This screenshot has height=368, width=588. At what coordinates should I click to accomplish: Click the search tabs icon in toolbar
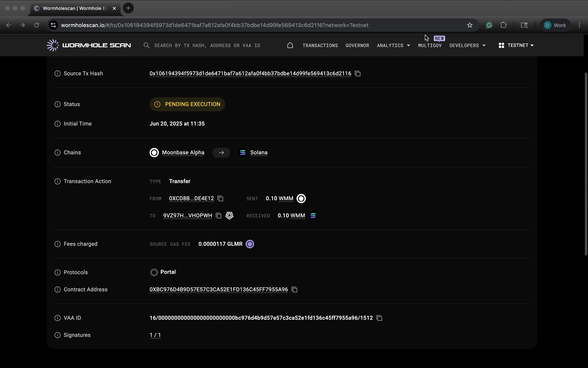[x=524, y=25]
